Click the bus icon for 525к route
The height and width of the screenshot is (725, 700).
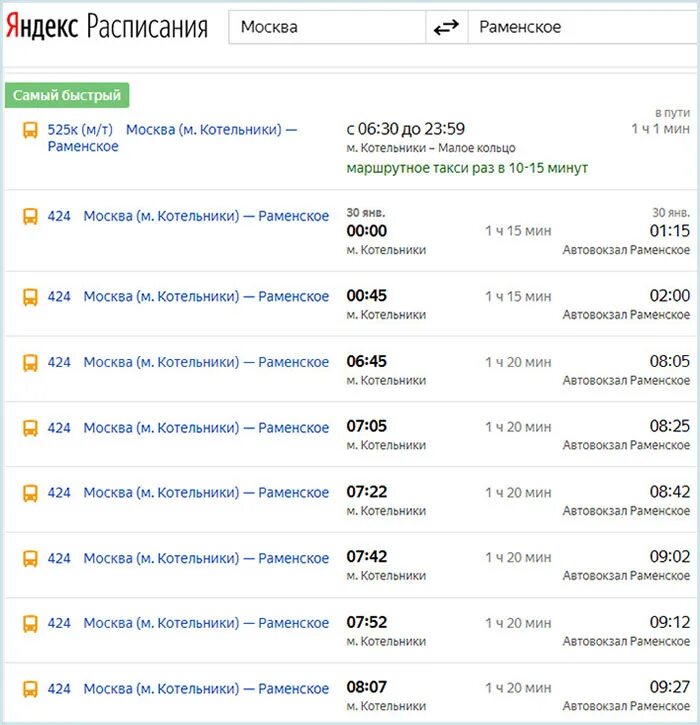point(31,130)
